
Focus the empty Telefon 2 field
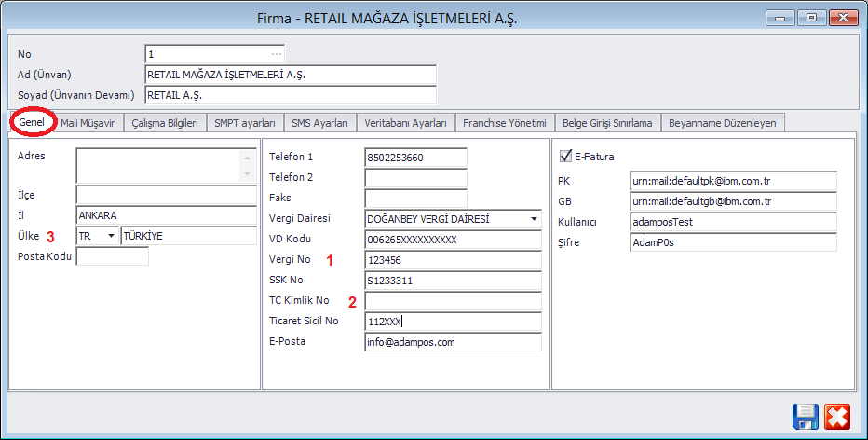coord(415,178)
